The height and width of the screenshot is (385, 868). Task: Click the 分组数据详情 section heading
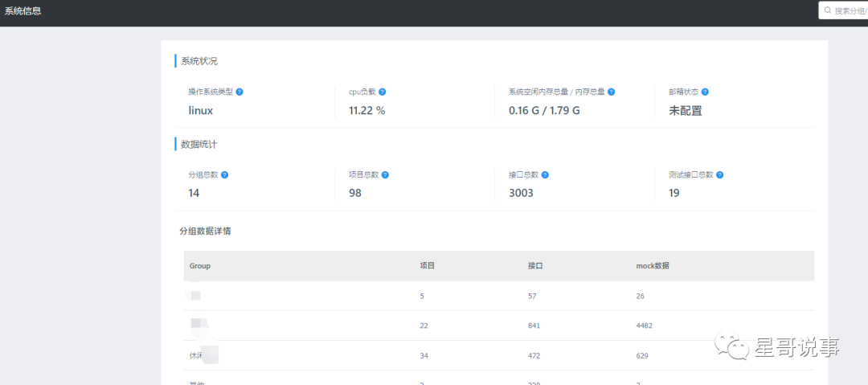(x=206, y=231)
